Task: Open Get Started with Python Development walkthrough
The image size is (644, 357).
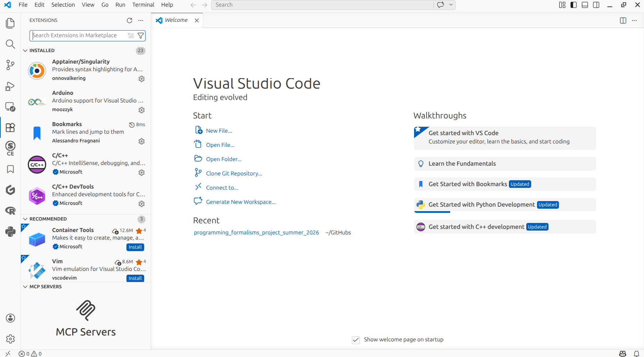Action: tap(505, 205)
